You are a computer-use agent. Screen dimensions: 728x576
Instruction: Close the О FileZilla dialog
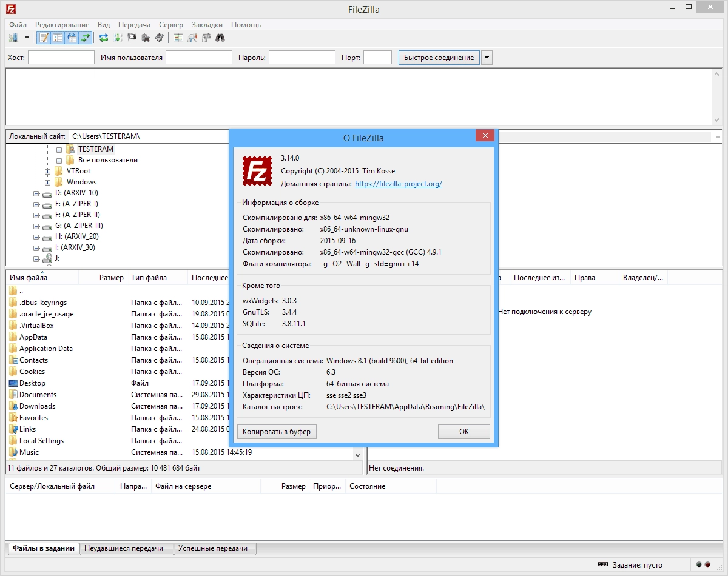click(484, 136)
